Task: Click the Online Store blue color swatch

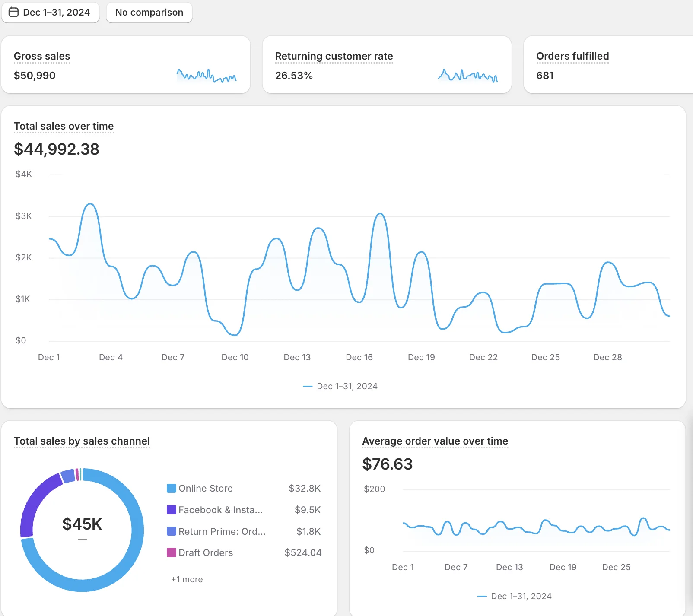Action: [x=172, y=489]
